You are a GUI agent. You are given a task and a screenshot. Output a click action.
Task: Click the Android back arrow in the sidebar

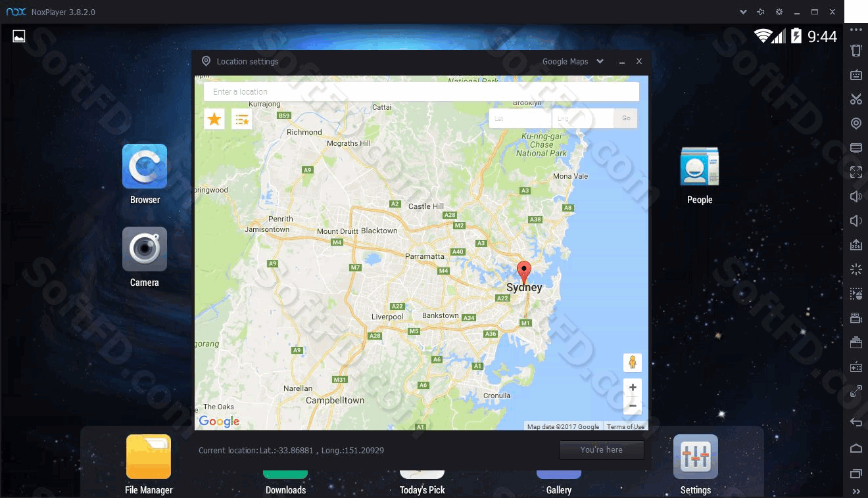856,422
